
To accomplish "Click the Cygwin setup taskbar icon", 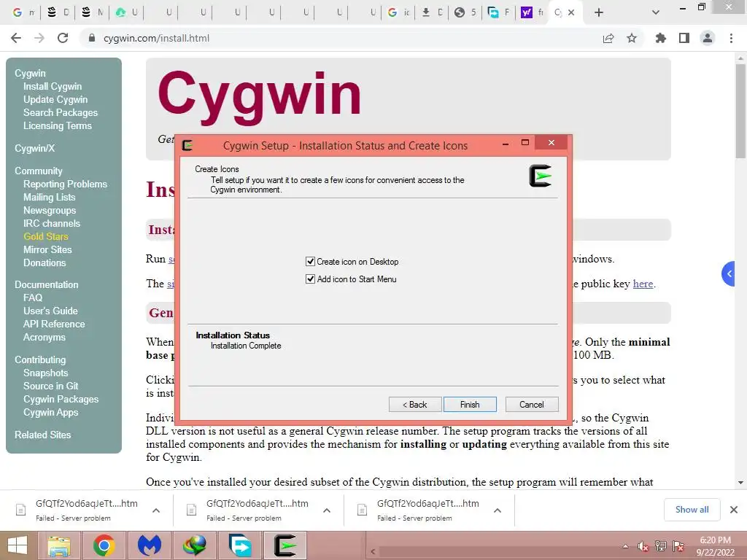I will click(285, 545).
